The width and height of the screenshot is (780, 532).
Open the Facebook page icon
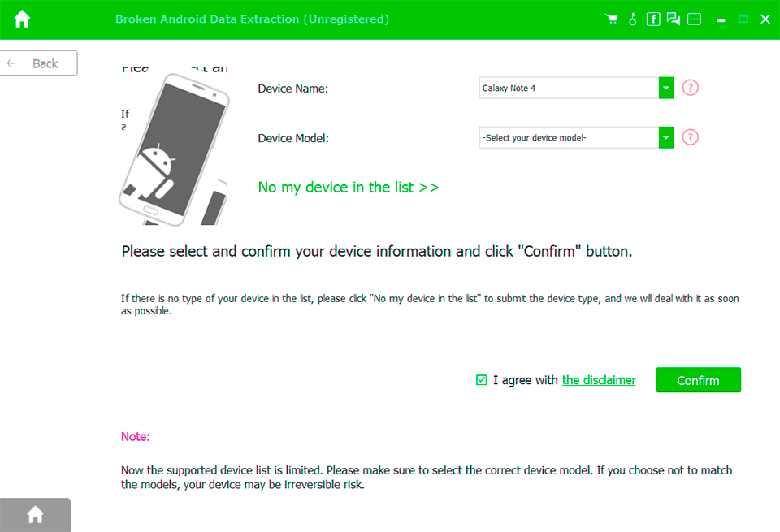coord(653,19)
